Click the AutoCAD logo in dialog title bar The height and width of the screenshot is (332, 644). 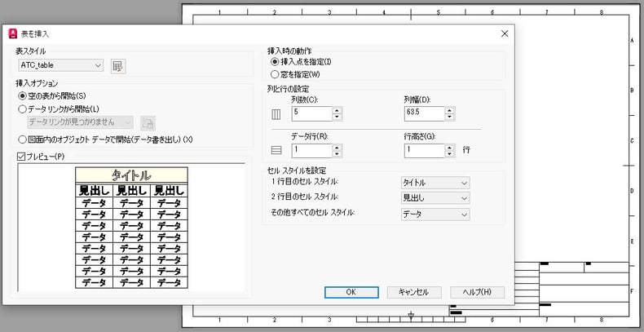(12, 33)
